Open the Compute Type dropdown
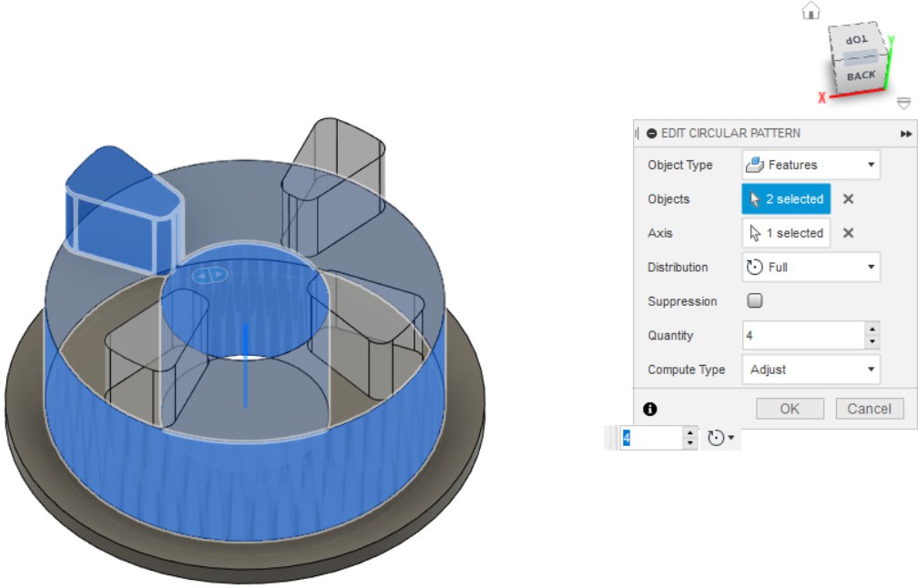The width and height of the screenshot is (918, 588). click(811, 370)
